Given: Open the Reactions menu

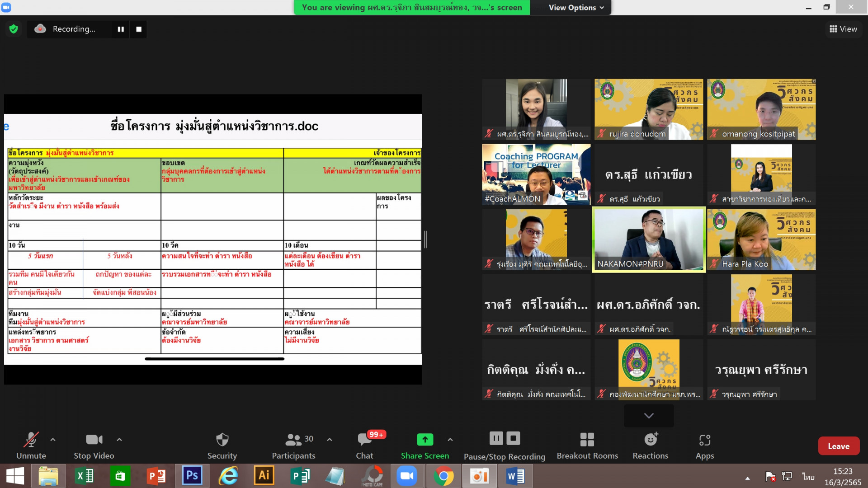Looking at the screenshot, I should [x=650, y=445].
